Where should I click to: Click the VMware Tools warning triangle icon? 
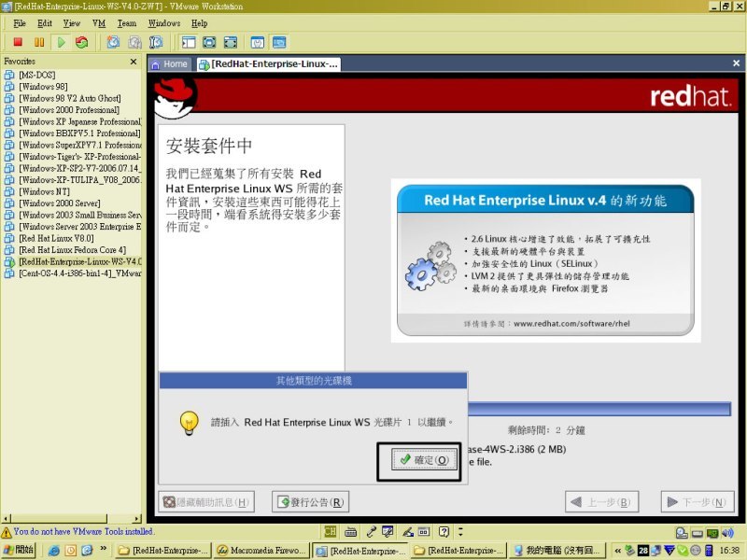click(x=7, y=532)
